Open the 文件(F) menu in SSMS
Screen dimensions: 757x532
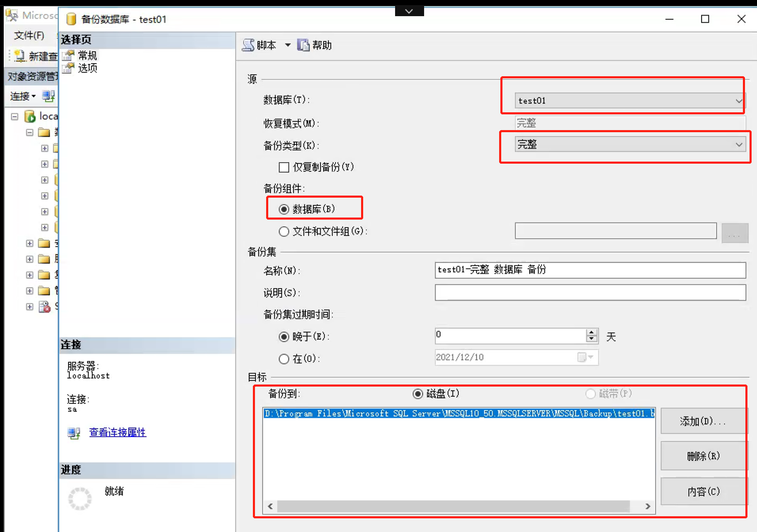tap(29, 36)
